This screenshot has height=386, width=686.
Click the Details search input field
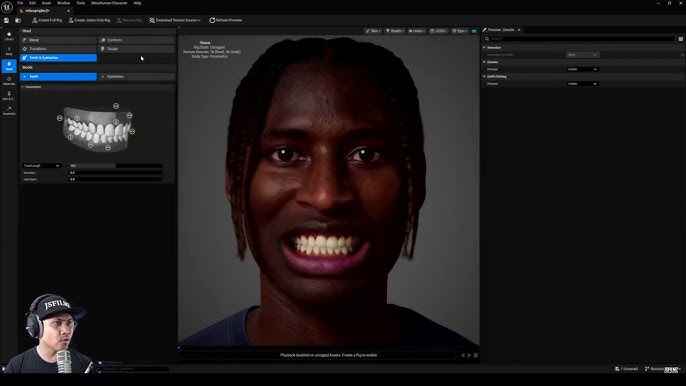pyautogui.click(x=580, y=39)
